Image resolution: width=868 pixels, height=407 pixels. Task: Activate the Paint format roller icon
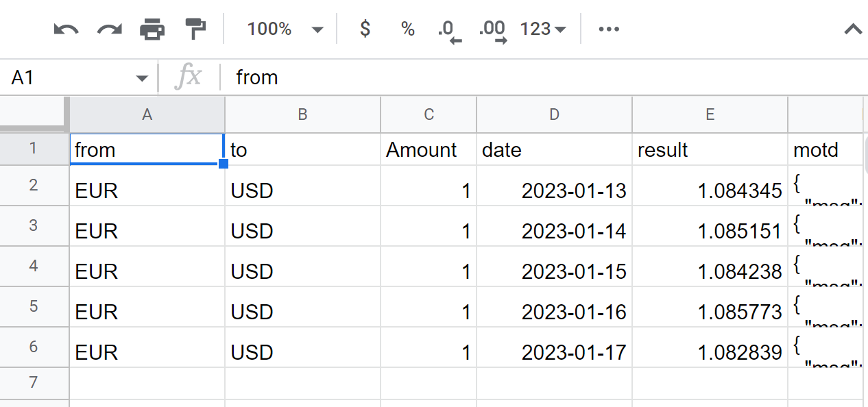195,29
